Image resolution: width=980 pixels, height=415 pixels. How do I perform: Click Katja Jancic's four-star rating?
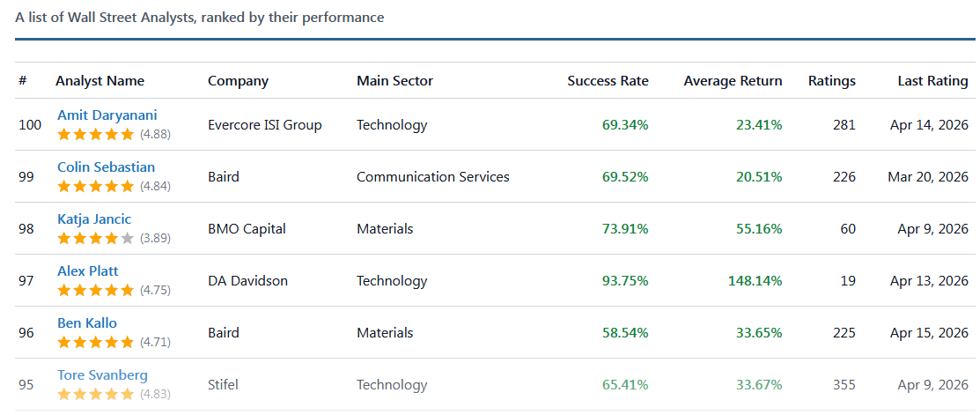[x=96, y=238]
